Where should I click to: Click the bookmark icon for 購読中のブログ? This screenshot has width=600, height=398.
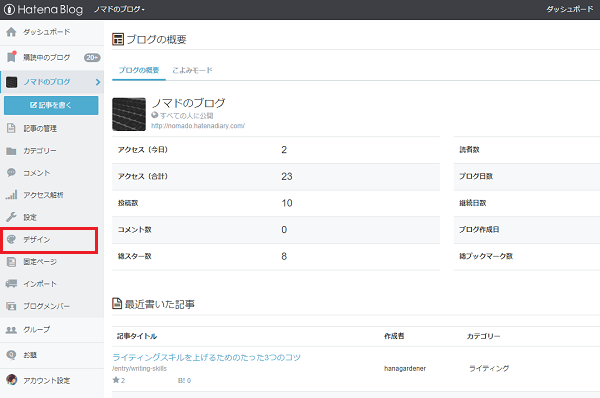[x=11, y=57]
